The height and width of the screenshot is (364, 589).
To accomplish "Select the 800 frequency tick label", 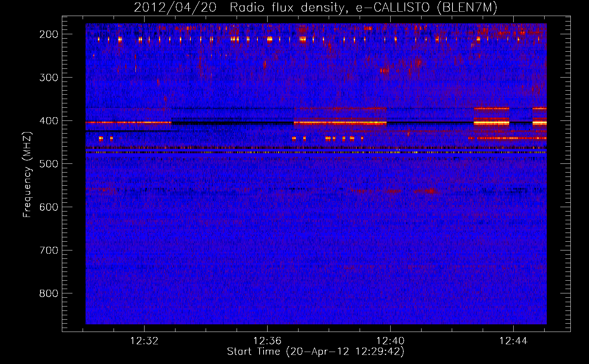I will pyautogui.click(x=49, y=294).
